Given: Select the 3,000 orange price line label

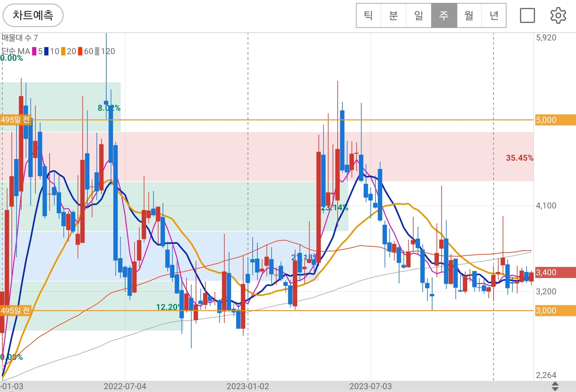Looking at the screenshot, I should pyautogui.click(x=555, y=311).
